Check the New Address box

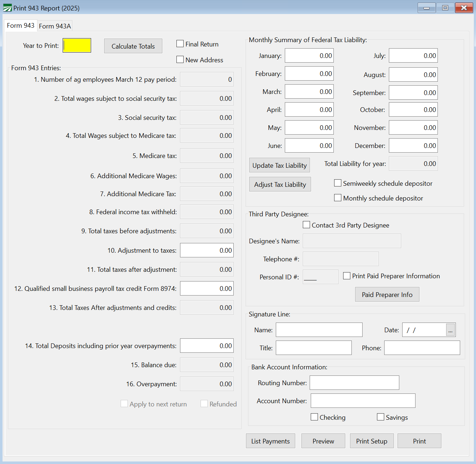pos(180,60)
